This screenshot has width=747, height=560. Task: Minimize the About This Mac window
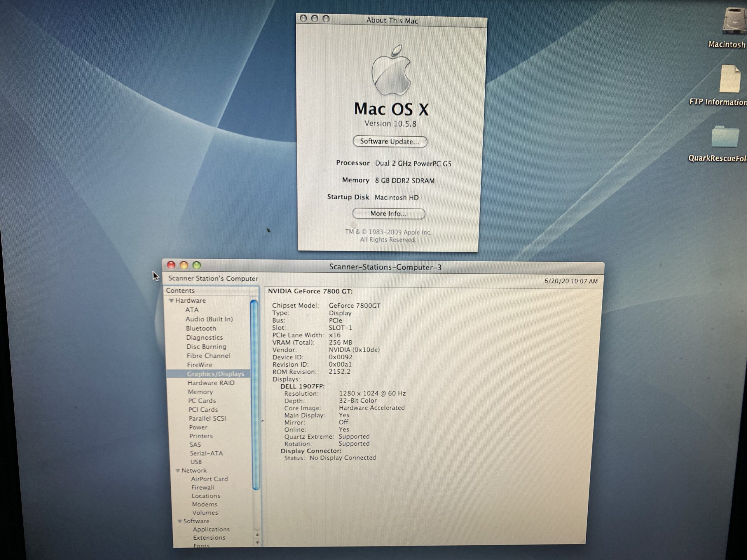pyautogui.click(x=314, y=19)
